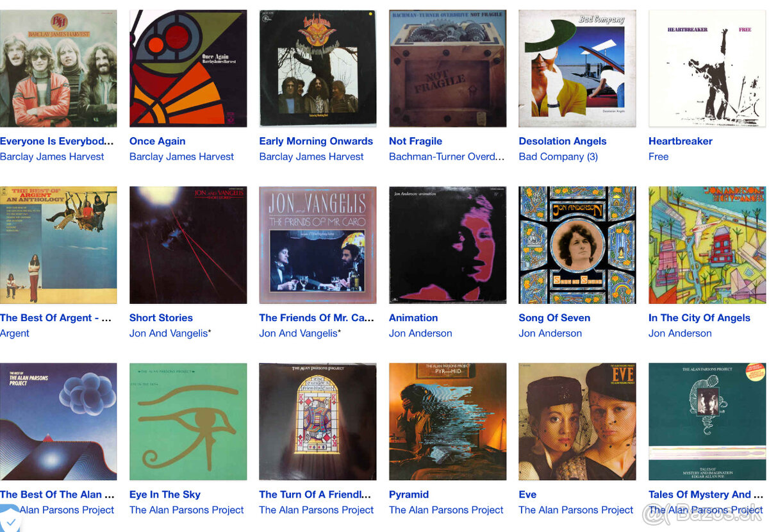
Task: Click the Desolation Angels cover art
Action: (577, 69)
